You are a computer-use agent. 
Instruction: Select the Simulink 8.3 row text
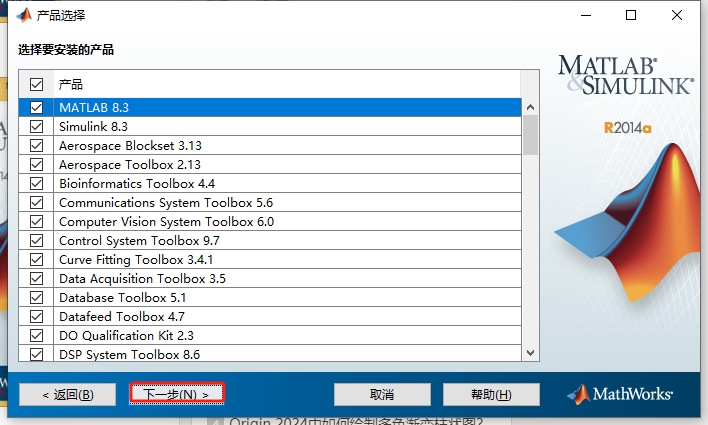point(93,126)
